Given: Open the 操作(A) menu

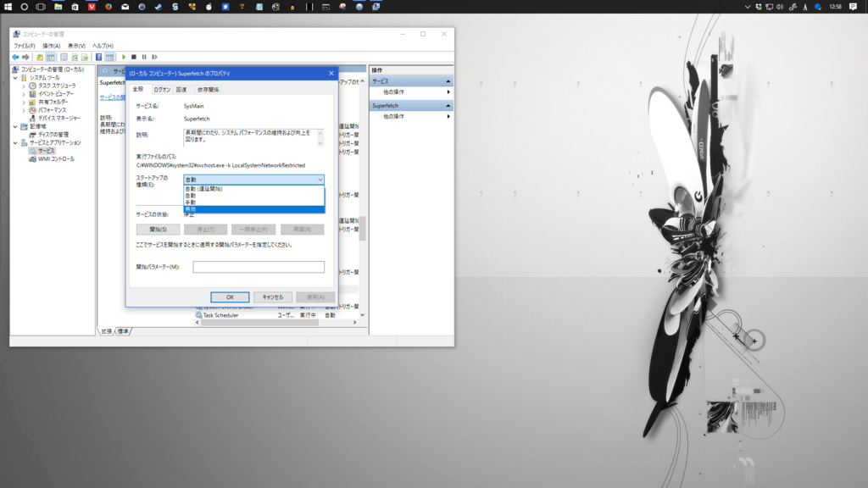Looking at the screenshot, I should click(52, 46).
